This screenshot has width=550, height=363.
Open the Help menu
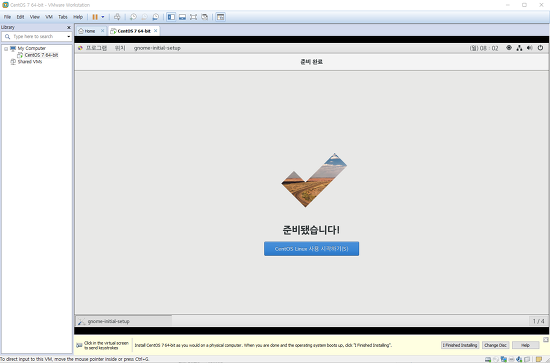click(x=78, y=17)
